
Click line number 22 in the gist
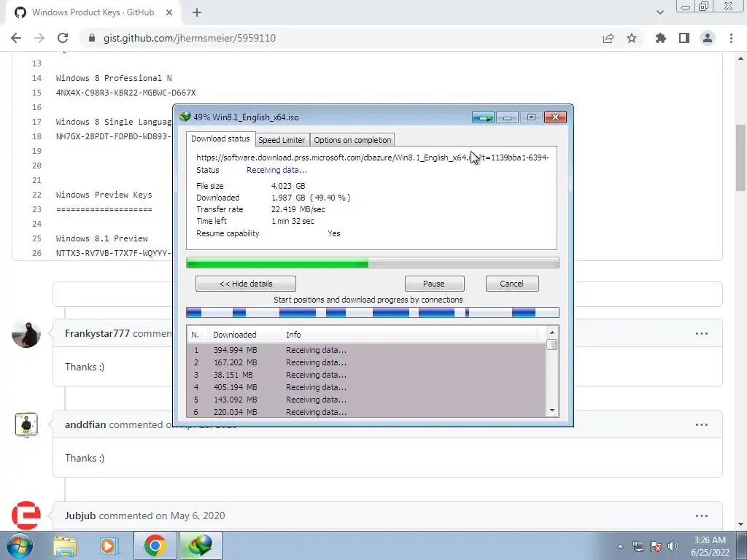coord(36,195)
